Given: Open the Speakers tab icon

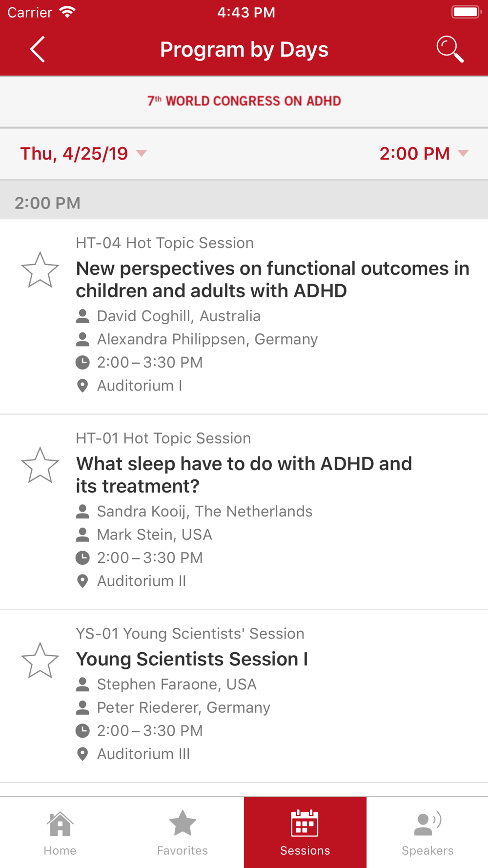Looking at the screenshot, I should coord(427,824).
